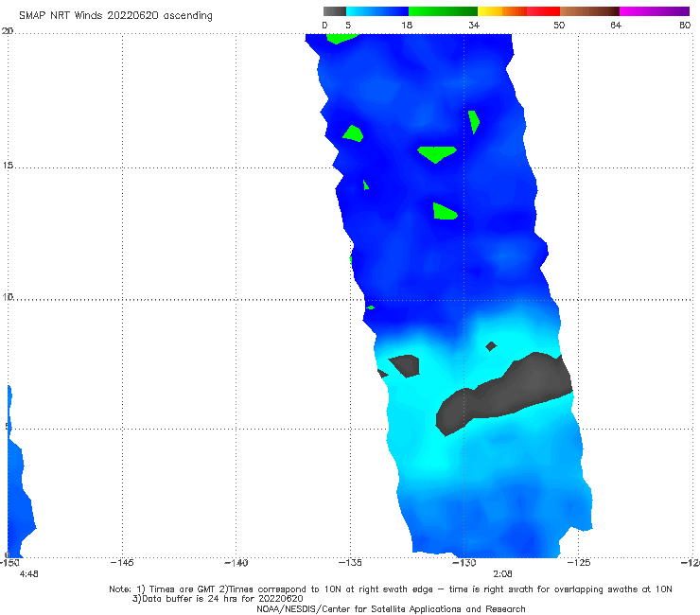Click the longitude label '-130'
Viewport: 700px width, 615px height.
(464, 563)
